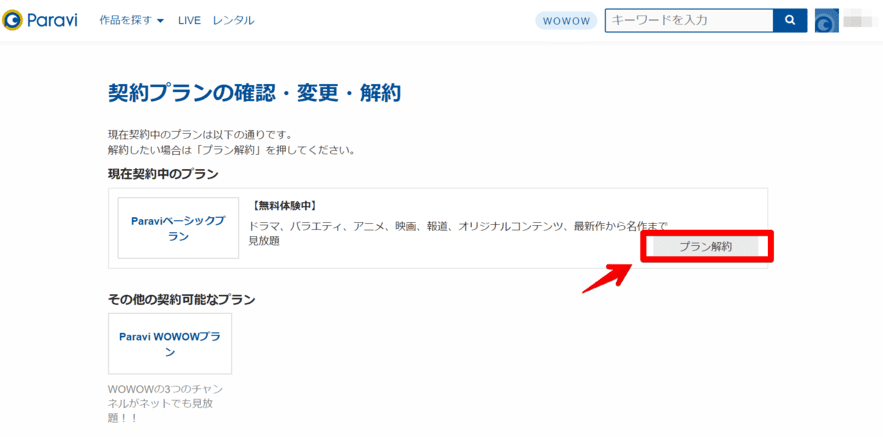Click the その他の契約可能なプラン heading

[181, 299]
